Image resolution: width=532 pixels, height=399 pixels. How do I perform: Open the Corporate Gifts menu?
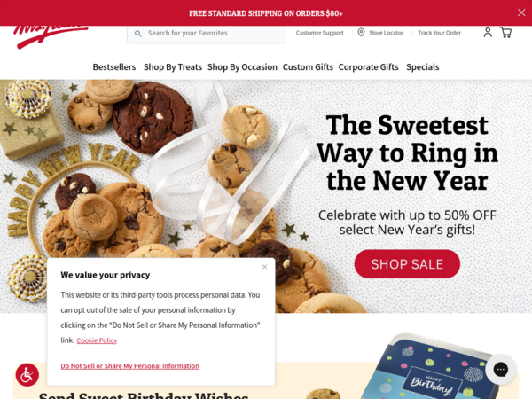pos(368,67)
